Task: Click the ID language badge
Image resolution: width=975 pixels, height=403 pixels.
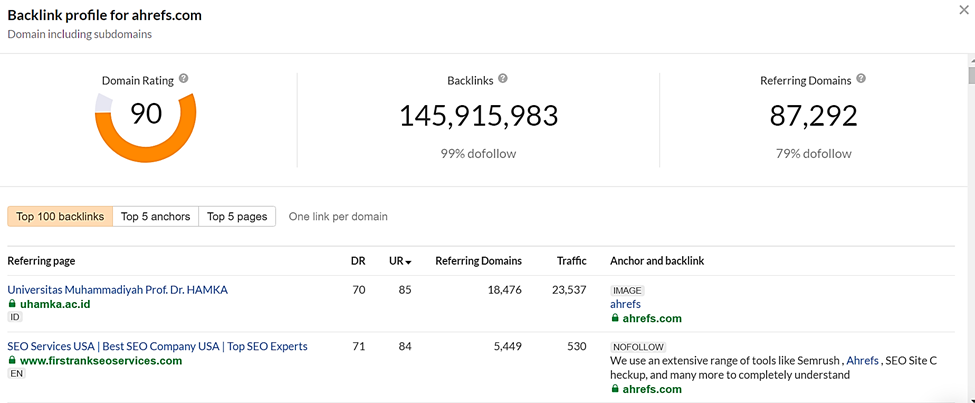Action: (14, 317)
